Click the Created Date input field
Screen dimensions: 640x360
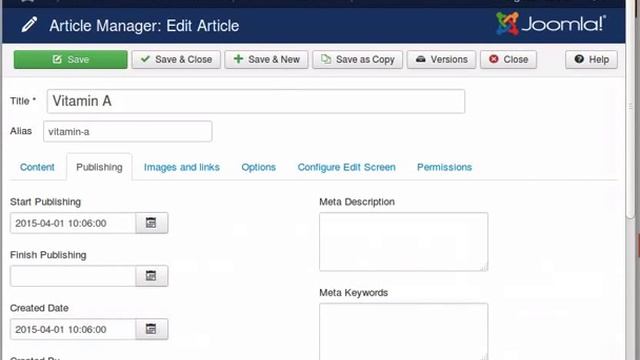tap(73, 329)
